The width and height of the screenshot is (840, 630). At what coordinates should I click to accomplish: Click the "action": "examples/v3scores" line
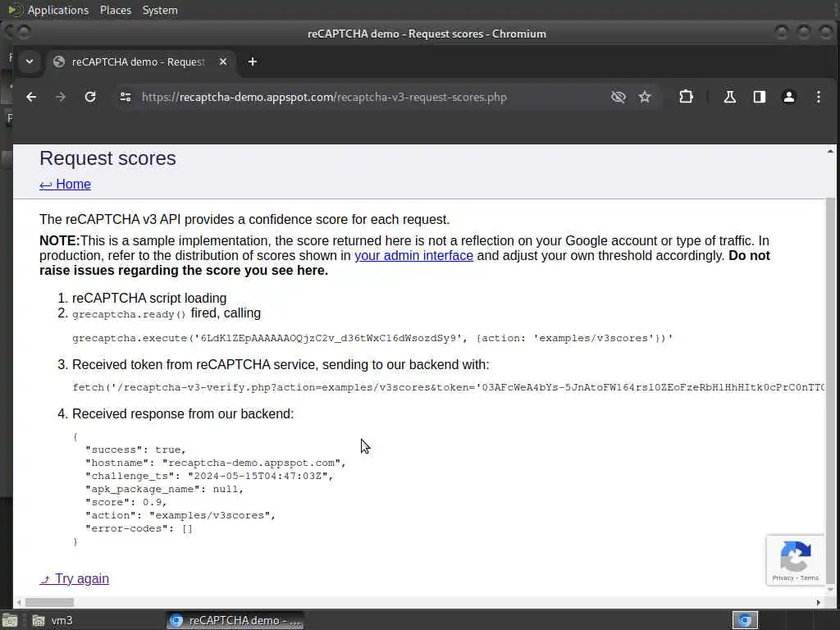180,515
